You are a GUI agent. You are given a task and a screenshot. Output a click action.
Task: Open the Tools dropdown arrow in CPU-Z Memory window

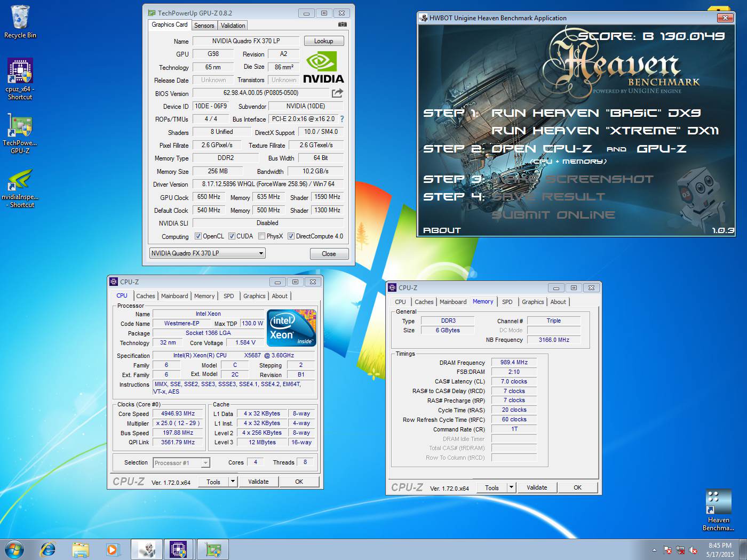tap(511, 487)
